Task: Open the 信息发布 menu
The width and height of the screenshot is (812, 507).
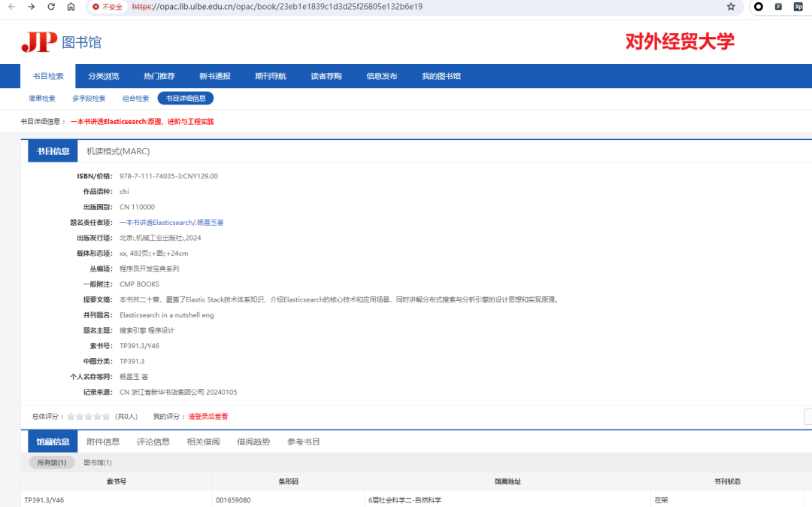Action: tap(382, 76)
